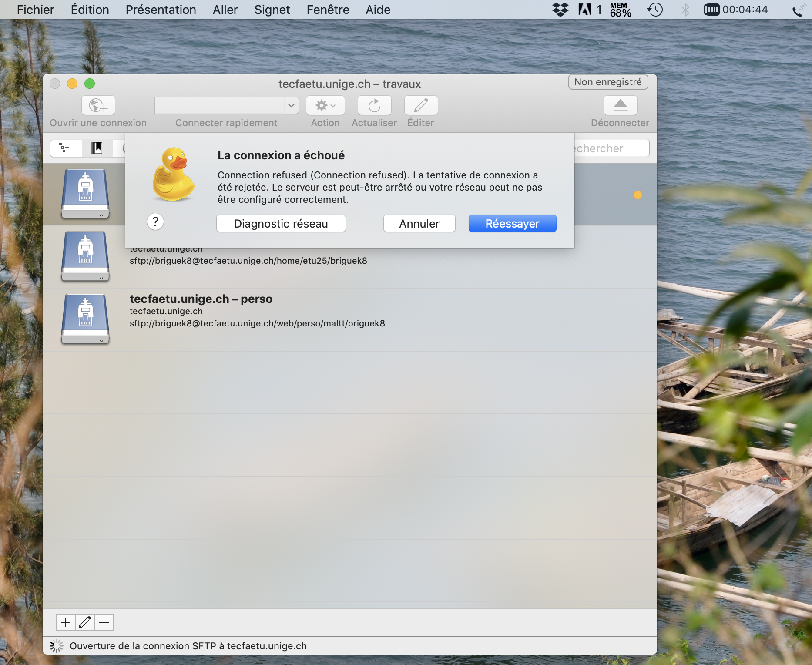The image size is (812, 665).
Task: Open the Signet menu
Action: coord(272,10)
